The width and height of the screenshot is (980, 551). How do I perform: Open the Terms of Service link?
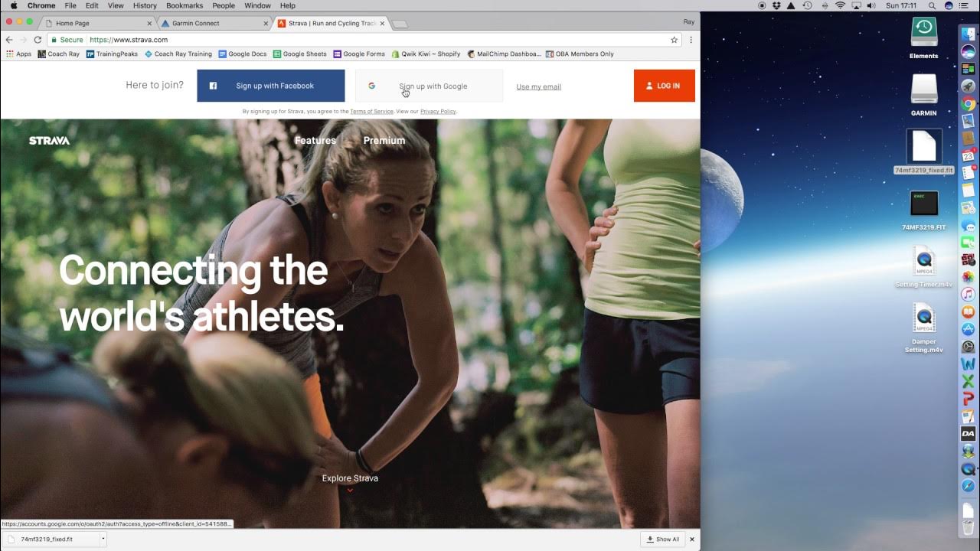(x=371, y=112)
